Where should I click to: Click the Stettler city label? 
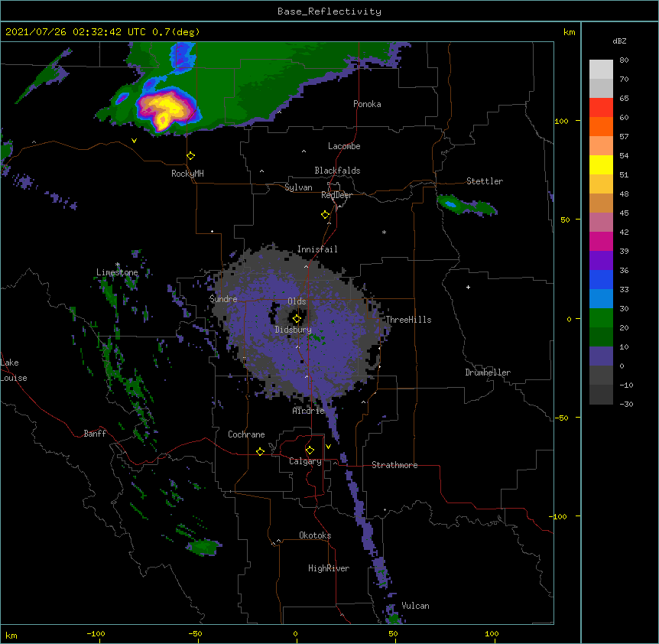tap(485, 181)
